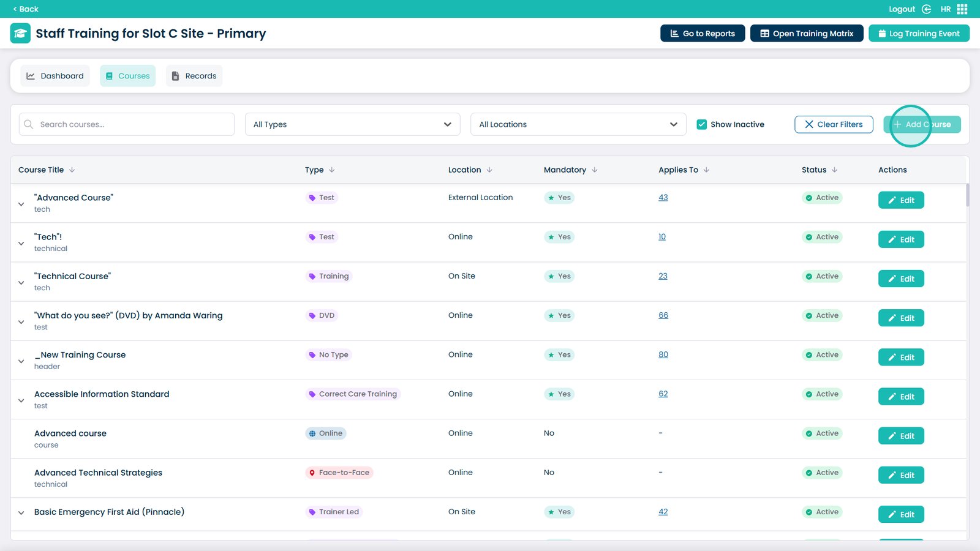Sort the Type column arrow icon
Screen dimensions: 980x551
coord(332,170)
